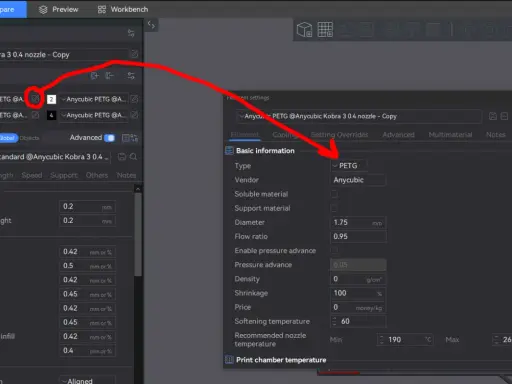512x384 pixels.
Task: Switch to the Speed tab in process settings
Action: coord(32,175)
